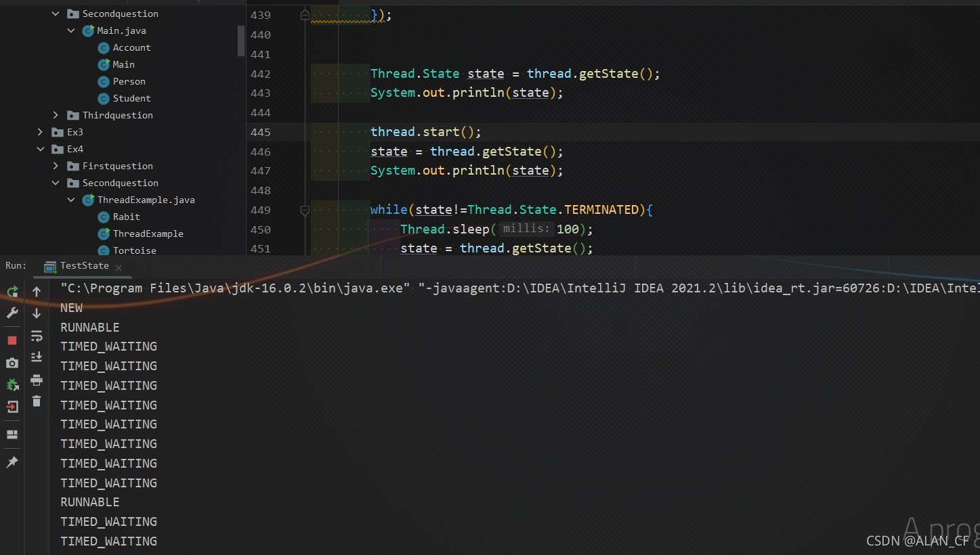Select the Rabit class
Viewport: 980px width, 555px height.
point(119,217)
